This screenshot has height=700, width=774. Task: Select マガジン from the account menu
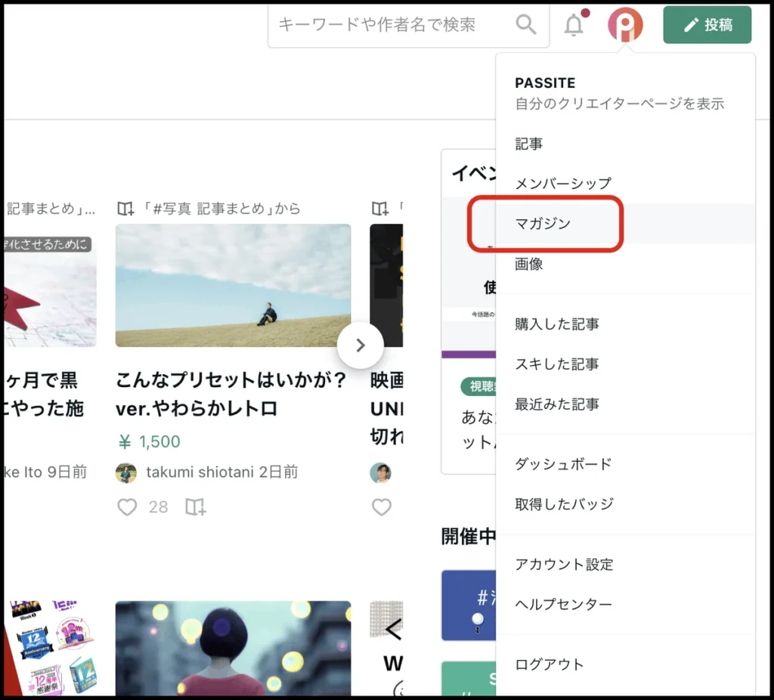pos(543,224)
